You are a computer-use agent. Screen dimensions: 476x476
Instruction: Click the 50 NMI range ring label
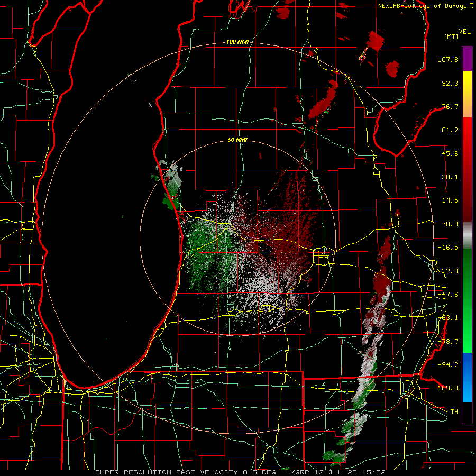click(x=237, y=140)
